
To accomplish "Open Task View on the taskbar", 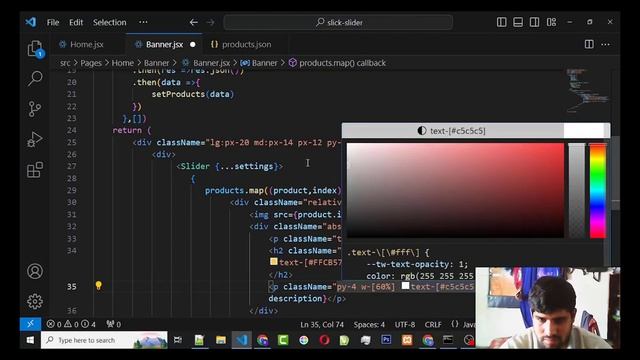I will [178, 340].
